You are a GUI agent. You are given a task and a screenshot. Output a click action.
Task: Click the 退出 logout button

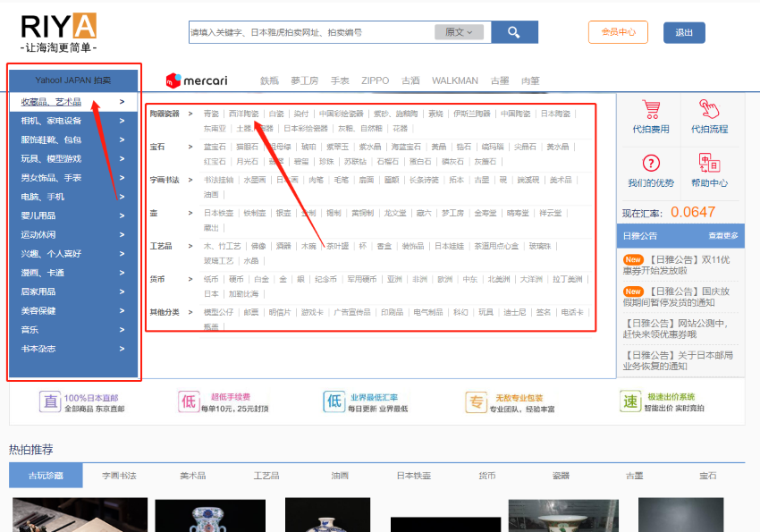684,32
